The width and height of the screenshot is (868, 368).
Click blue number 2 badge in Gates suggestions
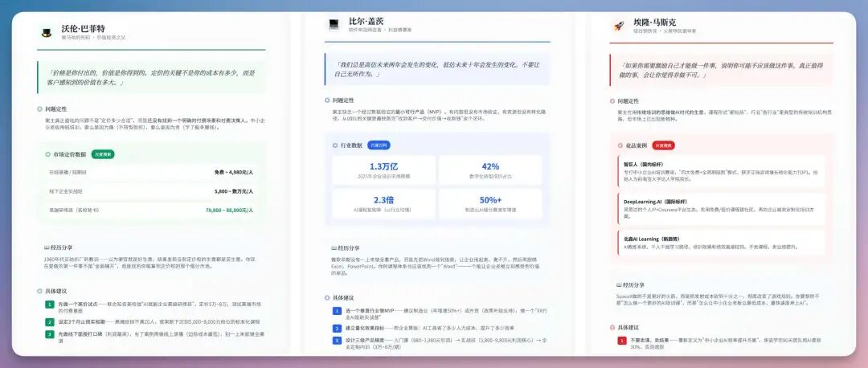(x=337, y=328)
